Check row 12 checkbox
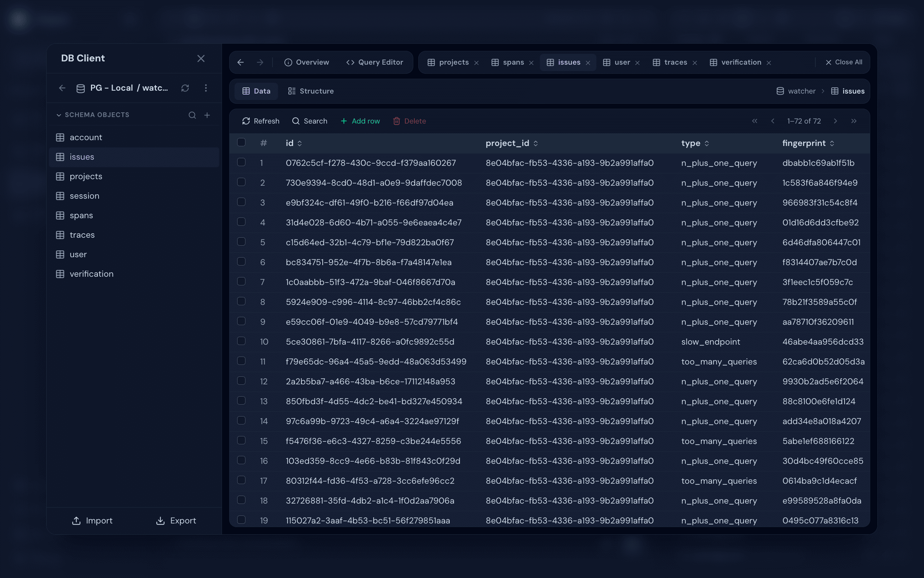Screen dimensions: 924x578 [x=241, y=381]
